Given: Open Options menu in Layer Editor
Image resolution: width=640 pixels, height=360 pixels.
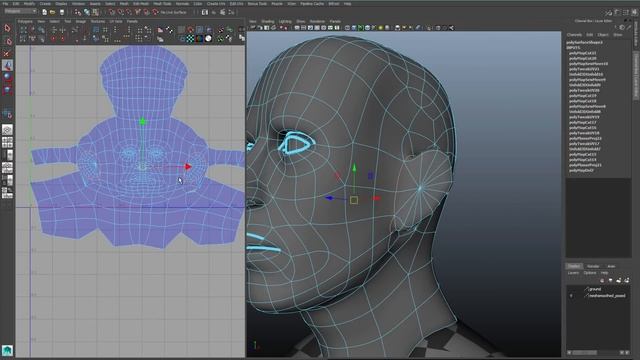Looking at the screenshot, I should coord(590,273).
